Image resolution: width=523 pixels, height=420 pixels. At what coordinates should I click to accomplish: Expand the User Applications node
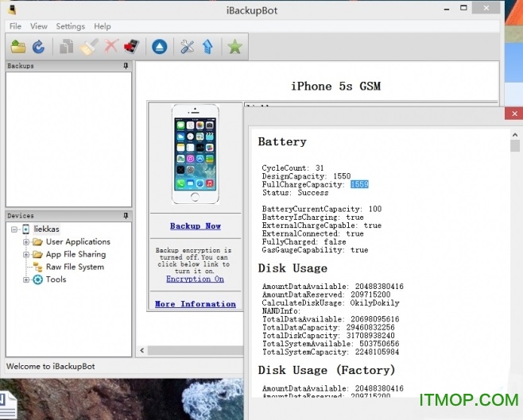26,242
